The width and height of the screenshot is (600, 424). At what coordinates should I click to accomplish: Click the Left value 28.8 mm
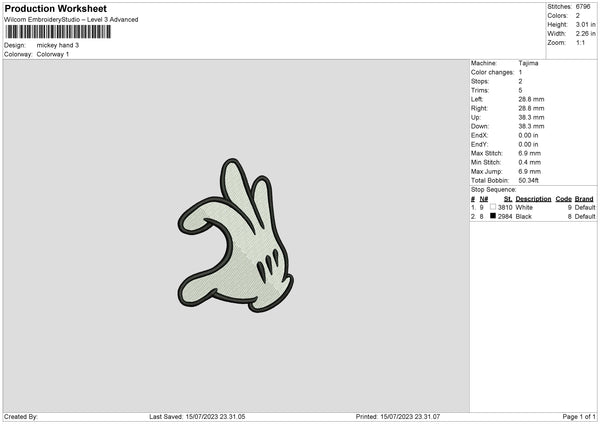pyautogui.click(x=531, y=99)
